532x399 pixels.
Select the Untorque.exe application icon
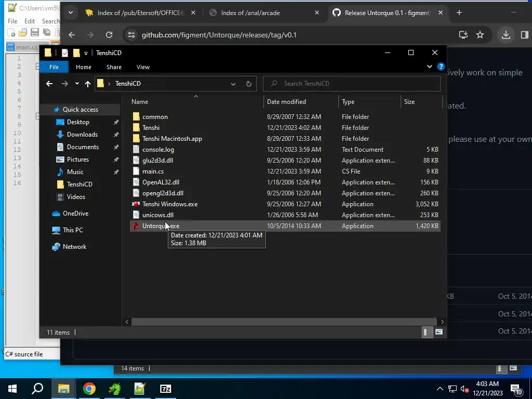tap(136, 226)
